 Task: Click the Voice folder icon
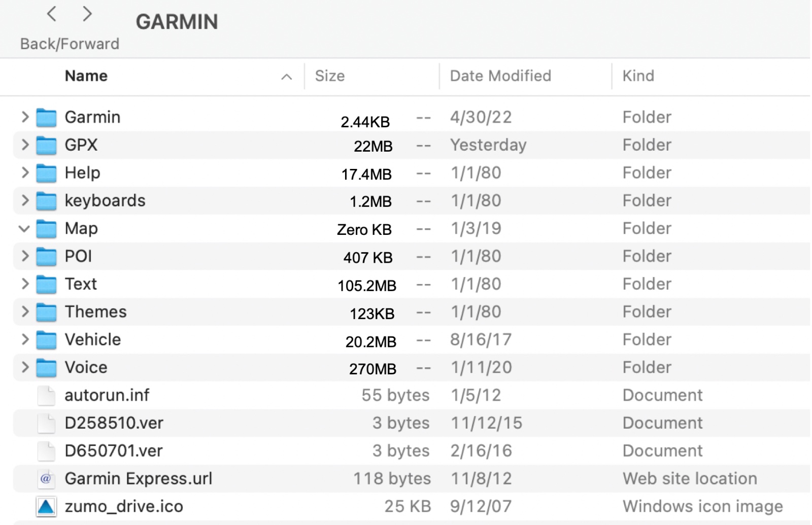pos(46,368)
